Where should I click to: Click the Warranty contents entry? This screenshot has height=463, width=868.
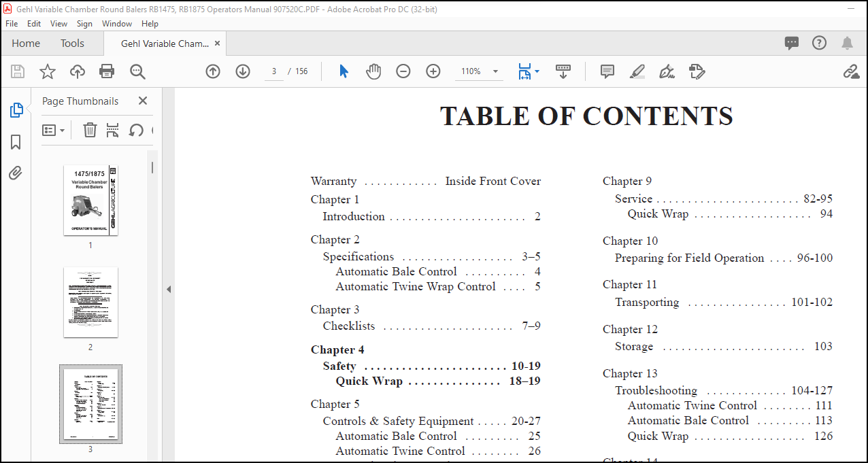[x=426, y=181]
